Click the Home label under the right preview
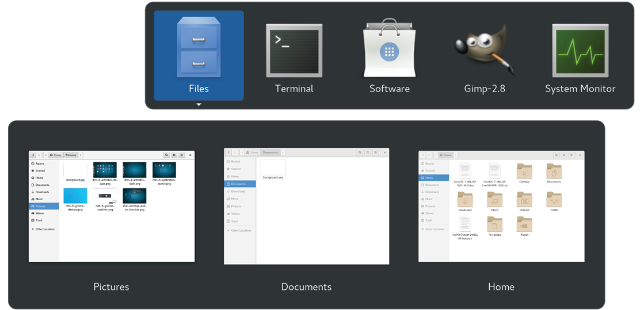The height and width of the screenshot is (310, 644). (x=501, y=286)
